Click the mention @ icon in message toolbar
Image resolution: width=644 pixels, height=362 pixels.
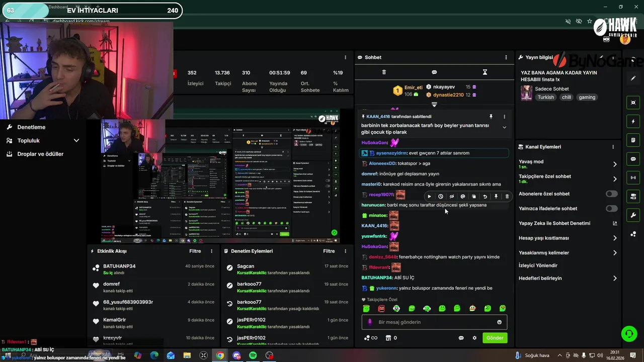[462, 197]
